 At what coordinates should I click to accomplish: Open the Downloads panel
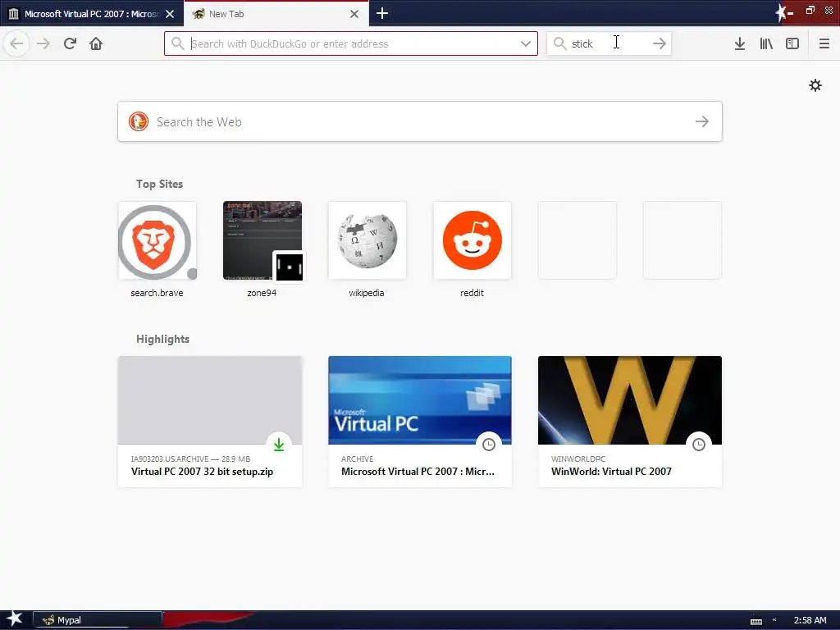coord(740,43)
